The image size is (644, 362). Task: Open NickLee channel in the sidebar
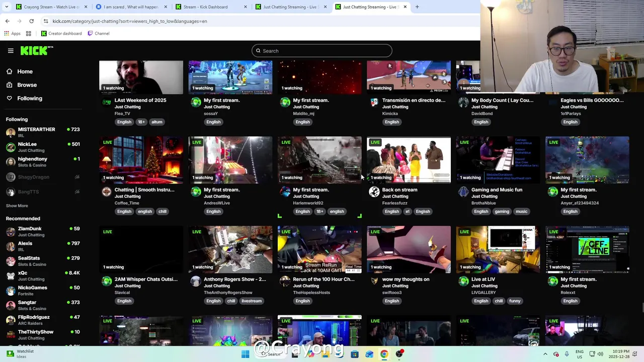coord(43,147)
